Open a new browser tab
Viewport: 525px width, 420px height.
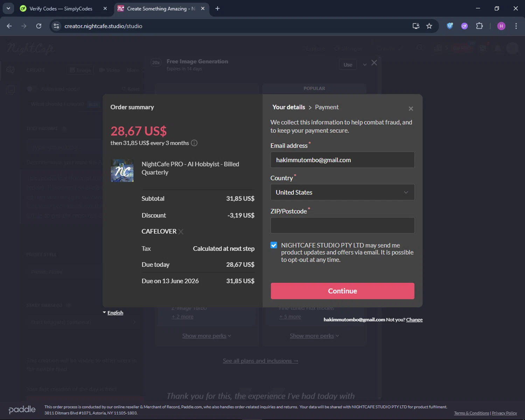[217, 8]
